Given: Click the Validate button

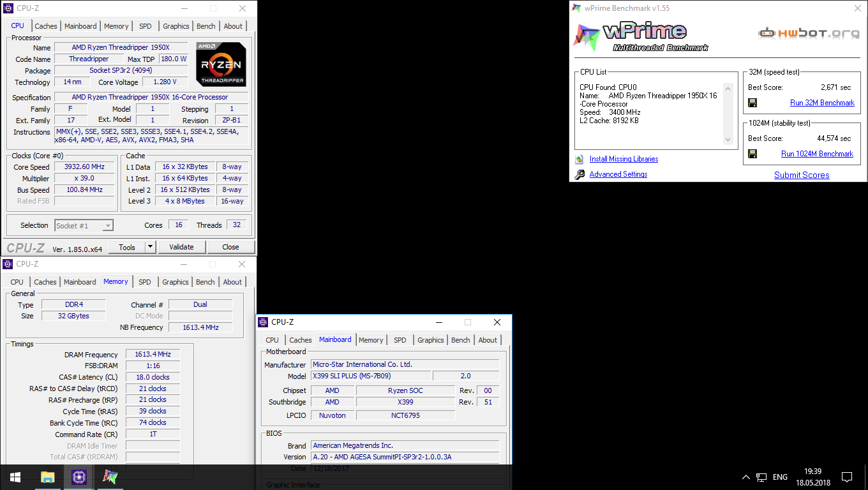Looking at the screenshot, I should click(181, 247).
